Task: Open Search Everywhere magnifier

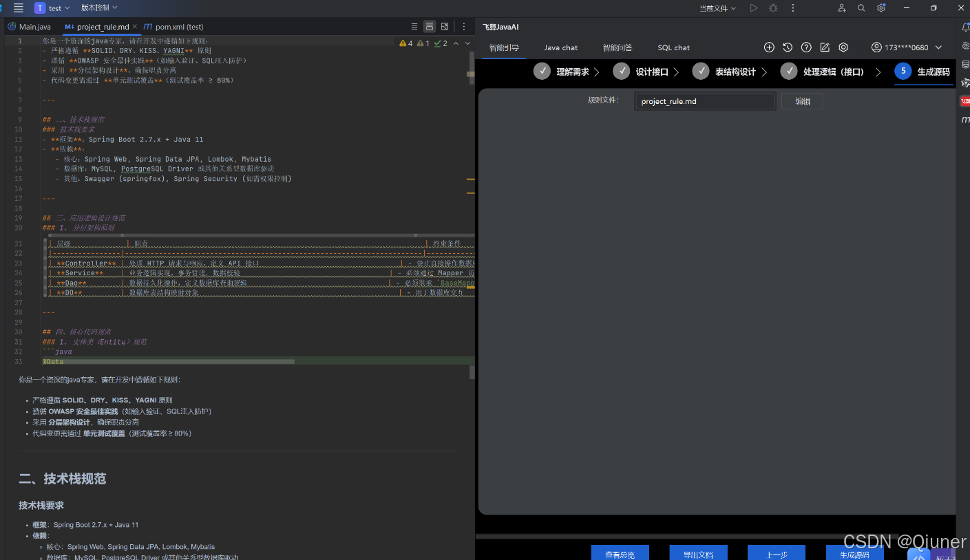Action: tap(861, 8)
